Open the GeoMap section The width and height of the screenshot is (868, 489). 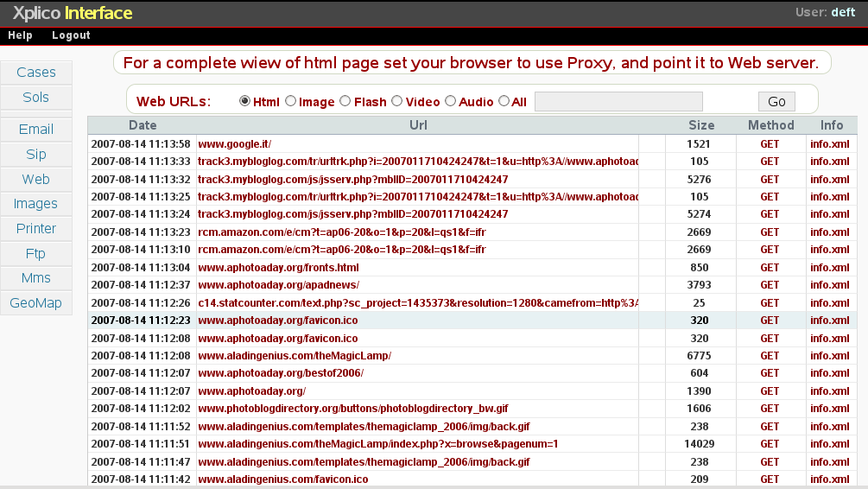(36, 303)
